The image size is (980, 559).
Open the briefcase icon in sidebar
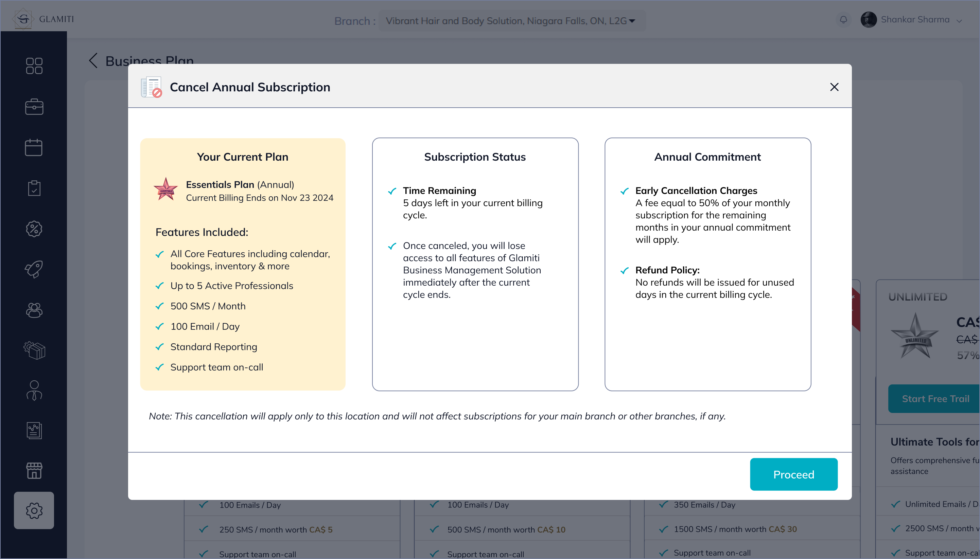34,107
